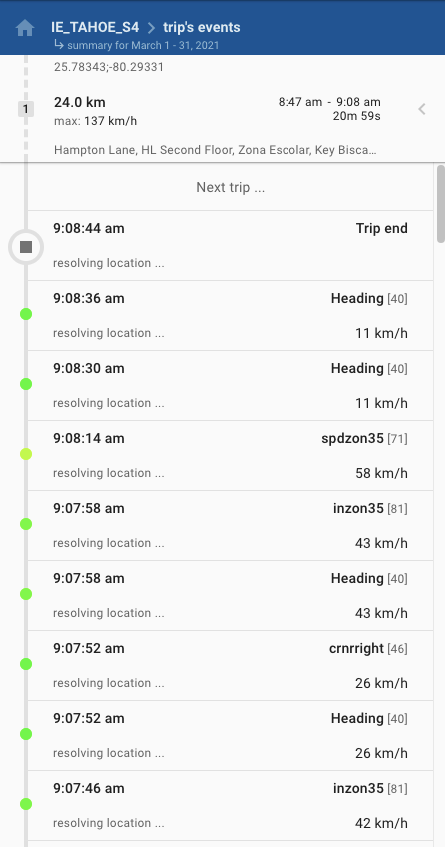Click the events list scrollbar thumb
Image resolution: width=445 pixels, height=847 pixels.
click(441, 204)
